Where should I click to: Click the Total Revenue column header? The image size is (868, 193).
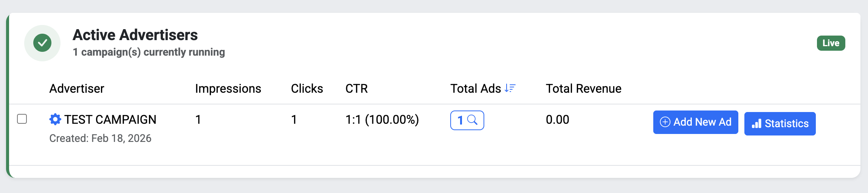(x=583, y=89)
